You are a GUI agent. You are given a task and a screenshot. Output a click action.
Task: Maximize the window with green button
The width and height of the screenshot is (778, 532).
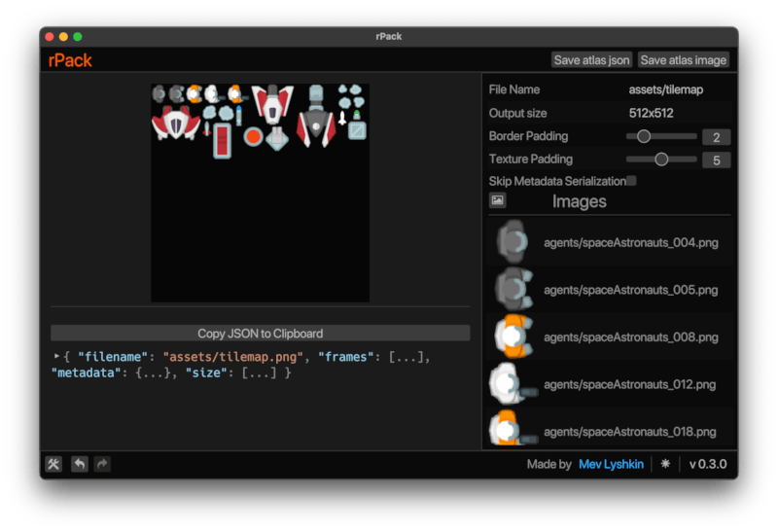pyautogui.click(x=78, y=36)
